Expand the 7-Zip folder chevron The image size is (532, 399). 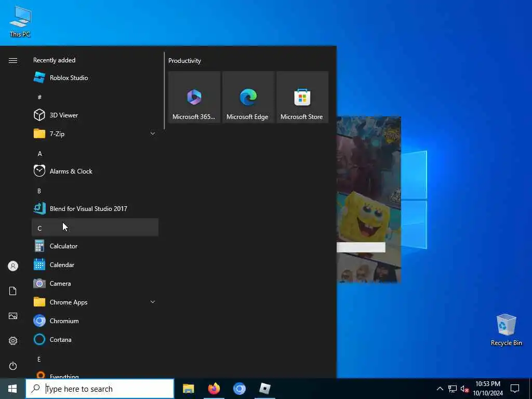pos(153,134)
